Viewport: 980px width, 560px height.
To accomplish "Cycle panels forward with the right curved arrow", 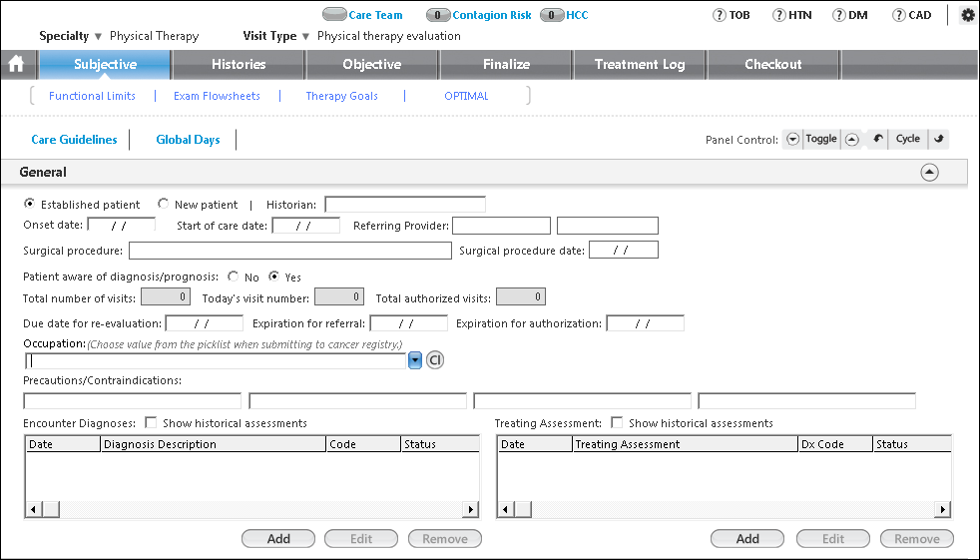I will point(939,139).
